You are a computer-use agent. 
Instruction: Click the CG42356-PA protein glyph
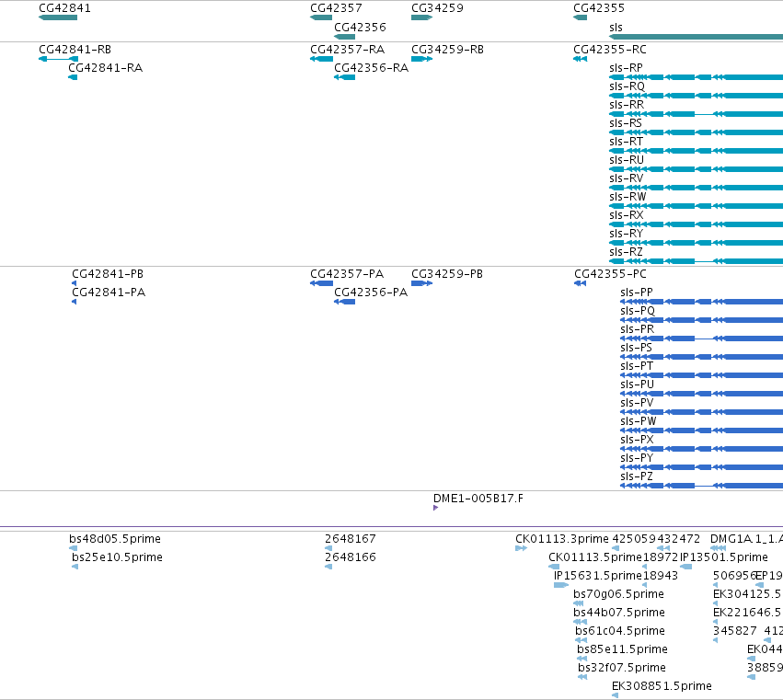tap(344, 302)
